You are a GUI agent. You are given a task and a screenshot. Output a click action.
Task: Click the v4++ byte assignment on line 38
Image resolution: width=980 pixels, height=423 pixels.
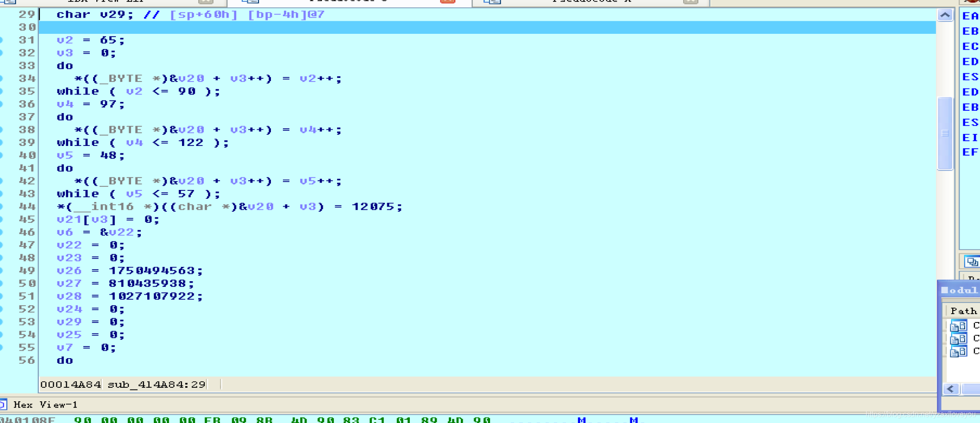click(x=208, y=130)
